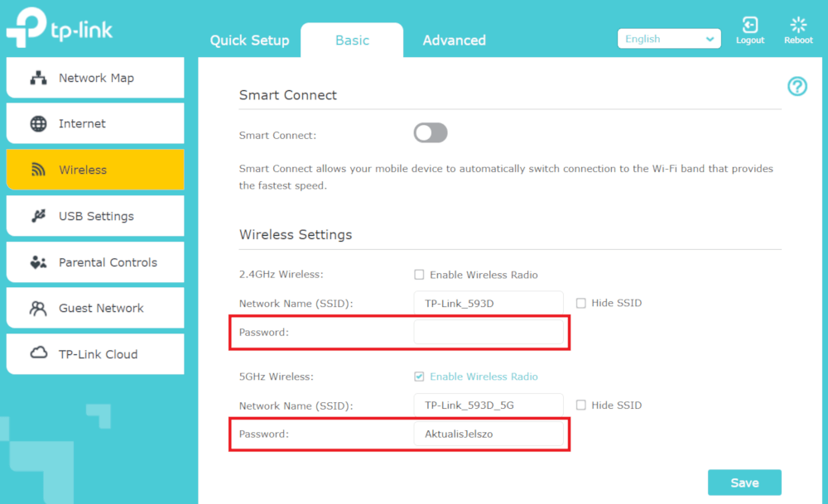
Task: Open Network Map menu item
Action: [x=95, y=78]
